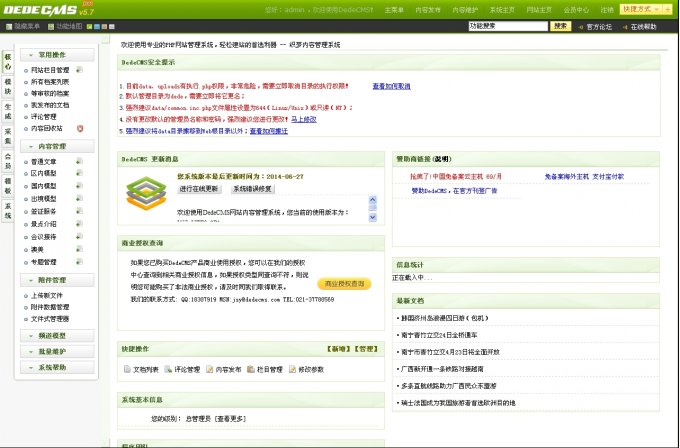This screenshot has width=680, height=448.
Task: Switch to the 系统 side tab
Action: point(8,211)
